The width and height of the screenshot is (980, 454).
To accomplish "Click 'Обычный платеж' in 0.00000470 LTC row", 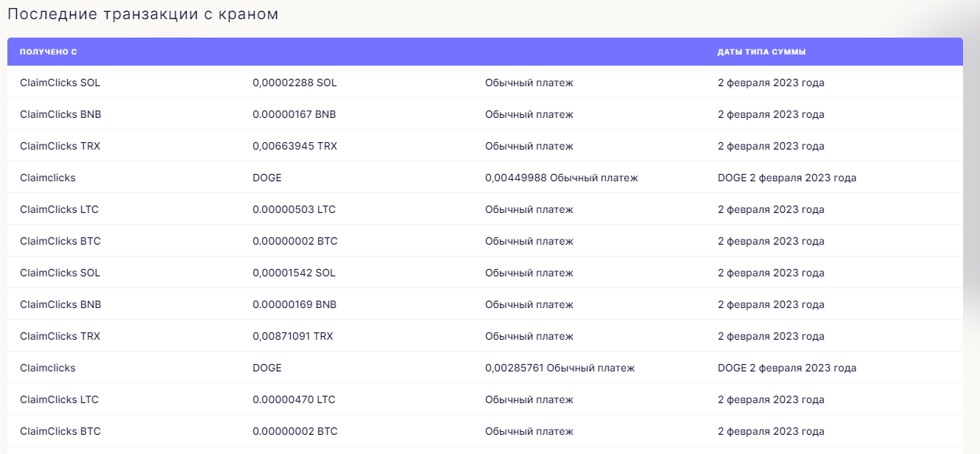I will [529, 399].
